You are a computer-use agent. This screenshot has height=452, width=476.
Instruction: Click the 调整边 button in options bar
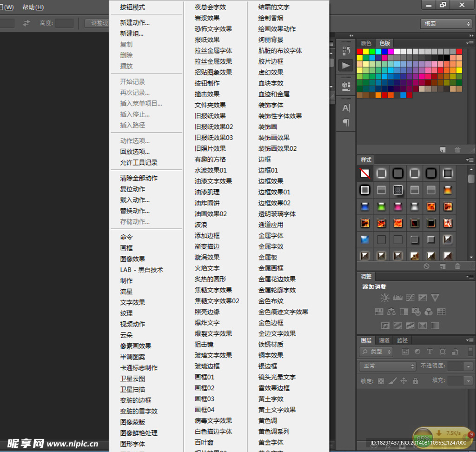coord(97,23)
